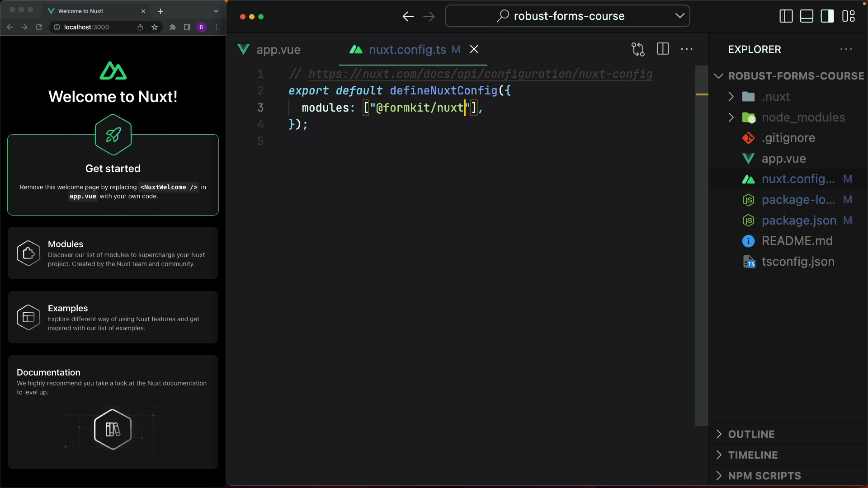Expand the NPM SCRIPTS section
Image resolution: width=868 pixels, height=488 pixels.
click(788, 476)
